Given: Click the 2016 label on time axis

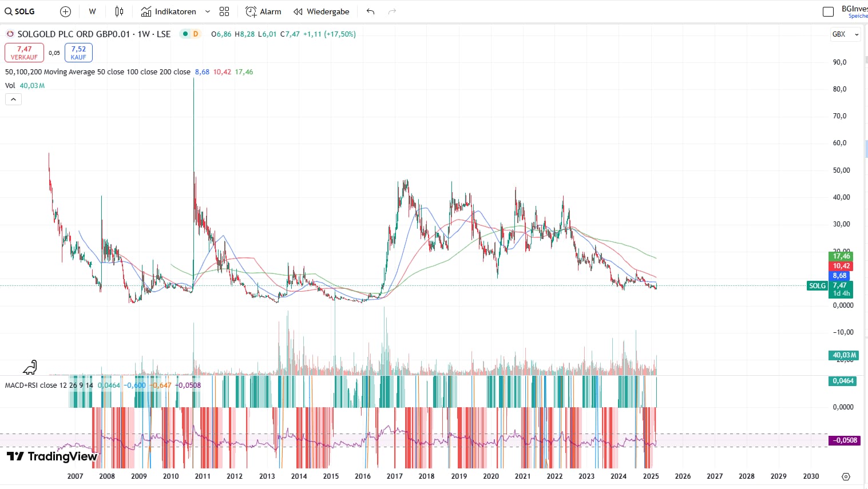Looking at the screenshot, I should pyautogui.click(x=363, y=476).
